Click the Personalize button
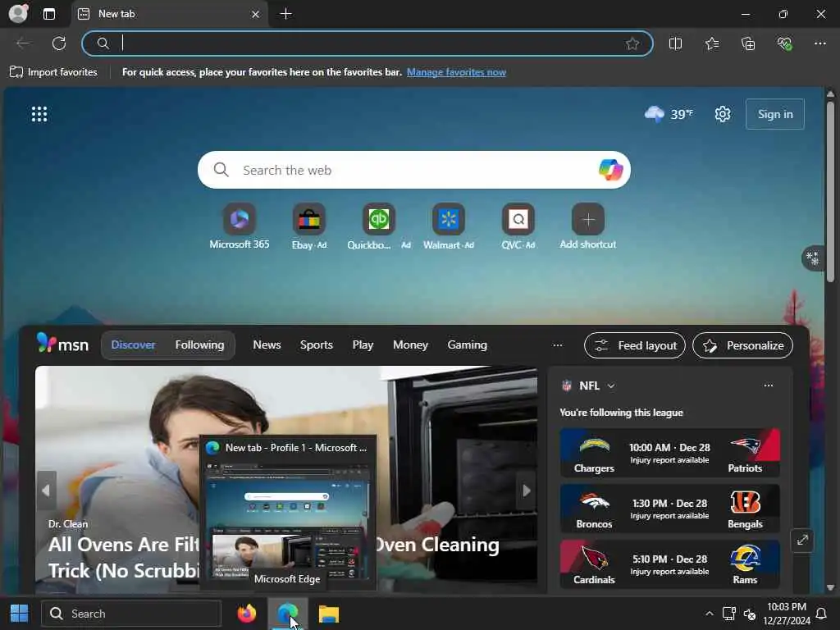This screenshot has height=630, width=840. [742, 345]
